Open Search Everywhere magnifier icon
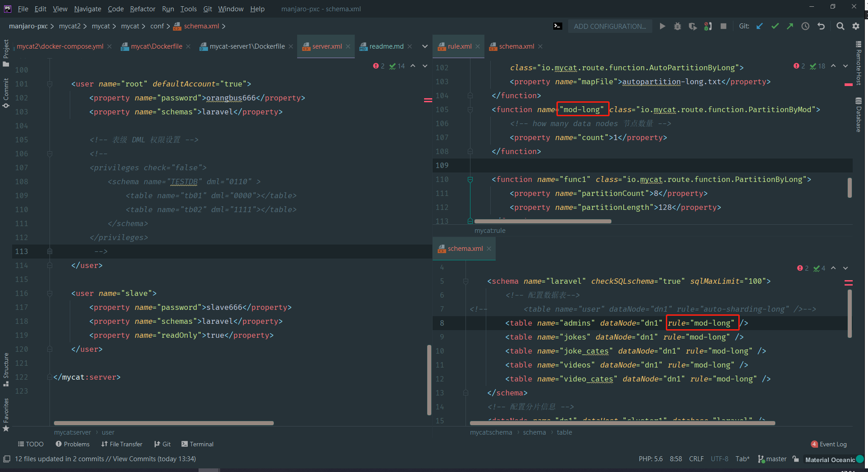 (840, 26)
